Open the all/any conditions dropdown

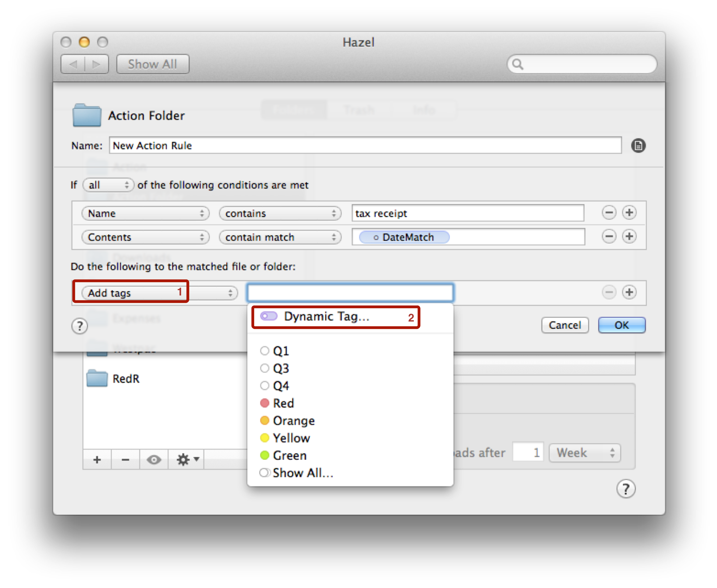pos(108,185)
